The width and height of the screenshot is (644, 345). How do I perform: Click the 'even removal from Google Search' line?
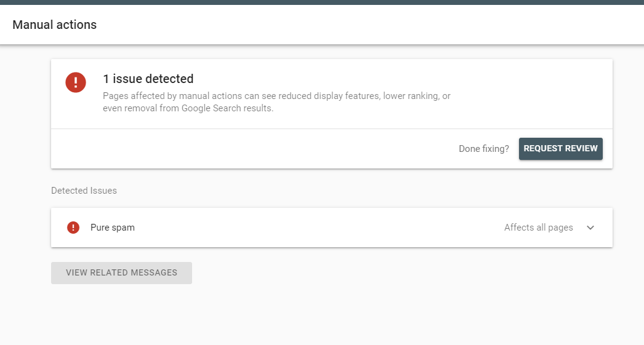(x=188, y=108)
